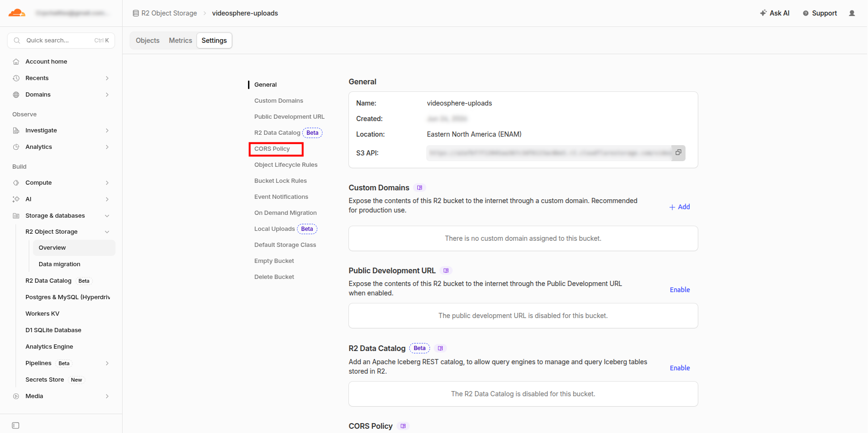Open Analytics Engine in sidebar
Screen dimensions: 868x433
tap(49, 347)
